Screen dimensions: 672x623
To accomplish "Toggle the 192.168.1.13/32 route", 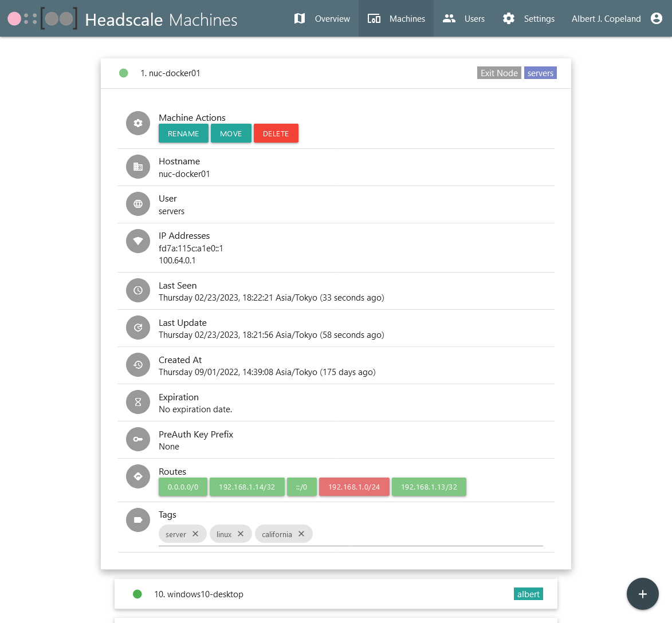I will pos(429,487).
